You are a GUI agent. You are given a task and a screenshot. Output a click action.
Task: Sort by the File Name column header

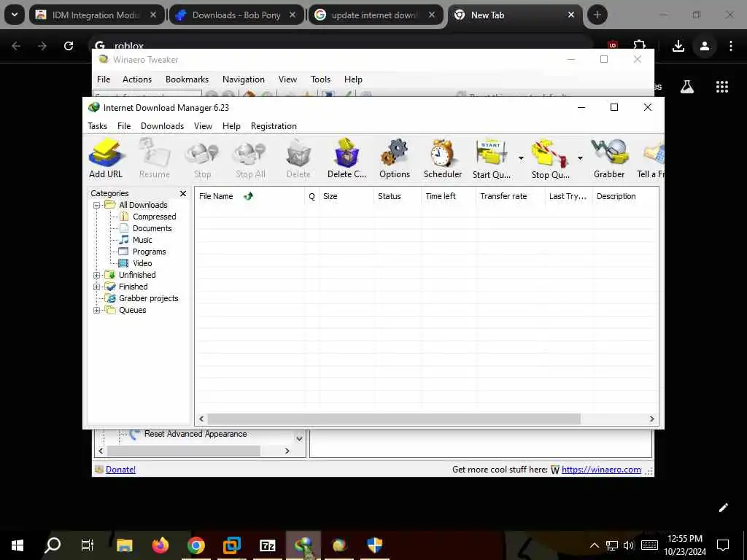point(249,196)
